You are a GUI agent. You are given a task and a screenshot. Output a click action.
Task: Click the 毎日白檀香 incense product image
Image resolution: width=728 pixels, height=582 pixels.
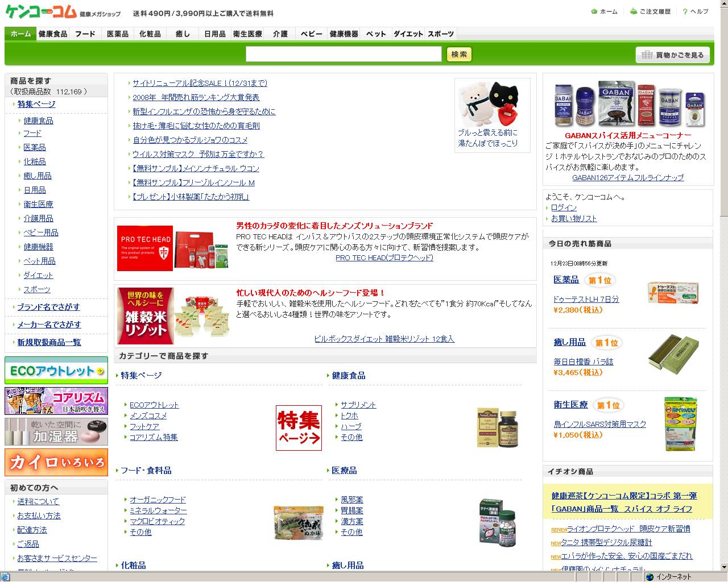[674, 356]
